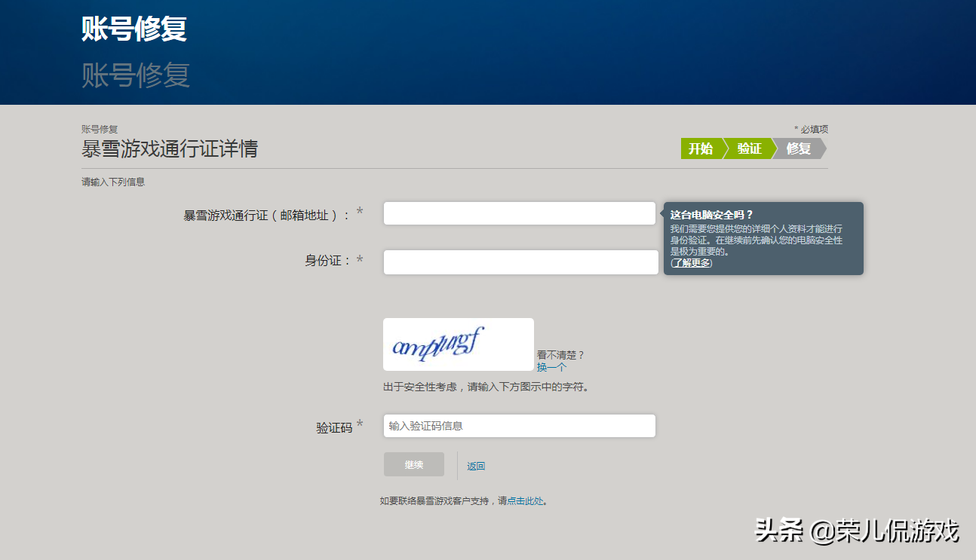Image resolution: width=976 pixels, height=560 pixels.
Task: Click the 继续 button
Action: 414,464
